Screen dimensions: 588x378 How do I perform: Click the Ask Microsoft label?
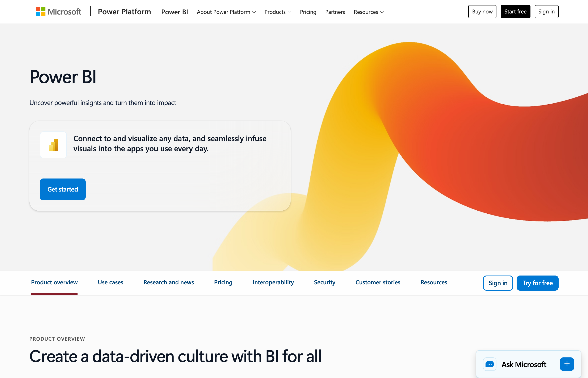524,364
